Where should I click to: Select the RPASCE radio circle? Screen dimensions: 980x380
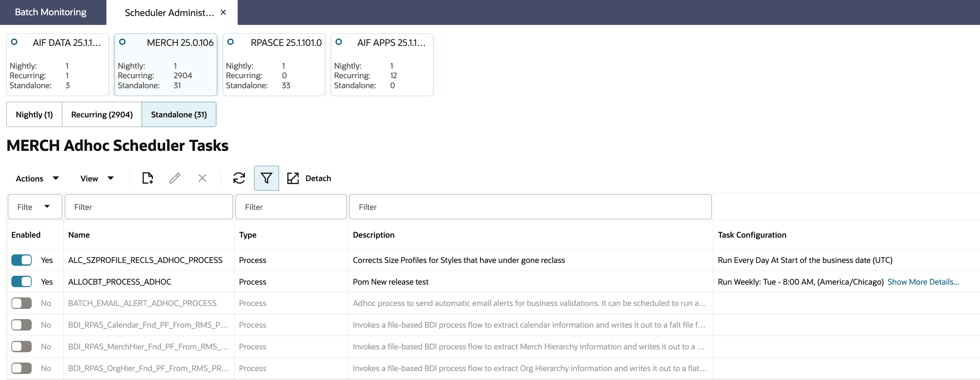(x=231, y=42)
